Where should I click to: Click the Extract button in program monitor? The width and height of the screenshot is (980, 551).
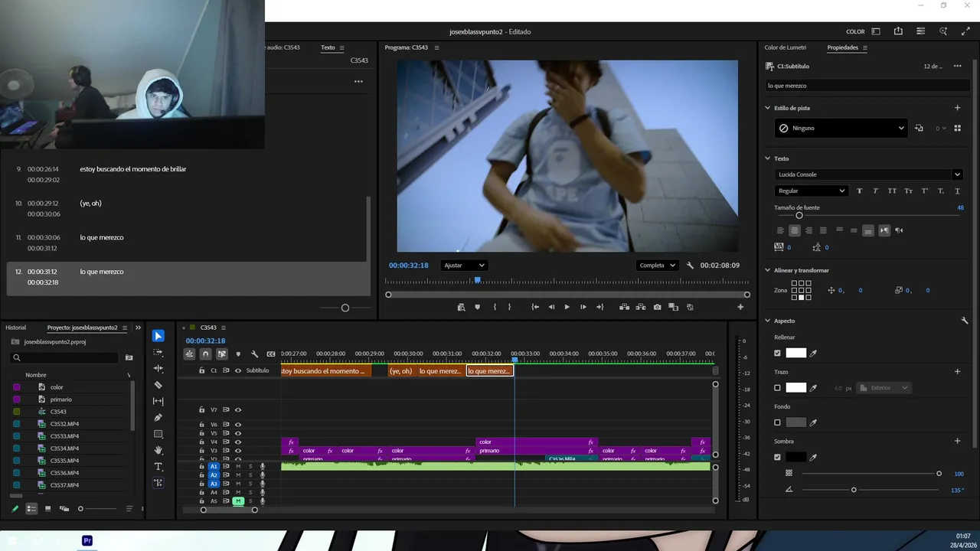click(x=641, y=307)
